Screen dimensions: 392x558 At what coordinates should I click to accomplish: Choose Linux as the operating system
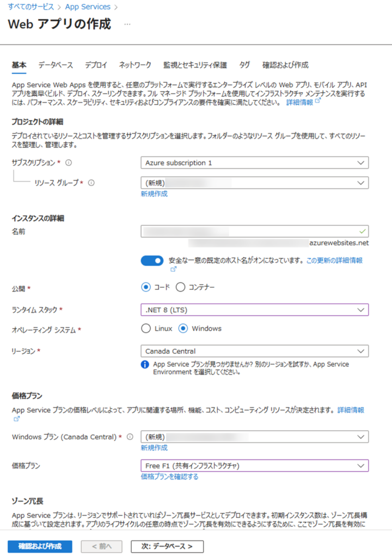(145, 329)
